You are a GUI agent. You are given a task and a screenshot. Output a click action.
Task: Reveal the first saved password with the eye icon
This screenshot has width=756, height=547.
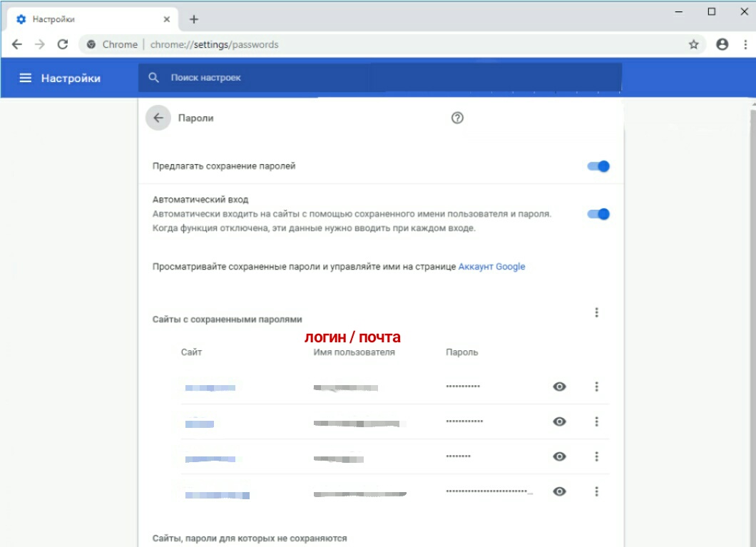559,387
